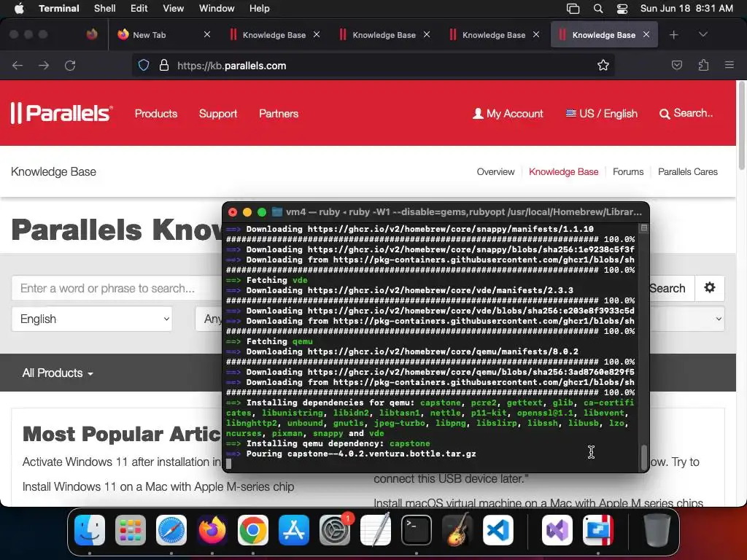Click the date and time in menu bar
The height and width of the screenshot is (560, 747).
click(686, 8)
